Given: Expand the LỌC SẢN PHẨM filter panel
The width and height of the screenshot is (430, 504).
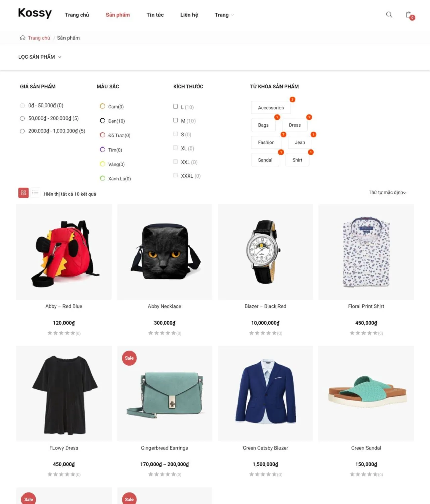Looking at the screenshot, I should coord(40,57).
